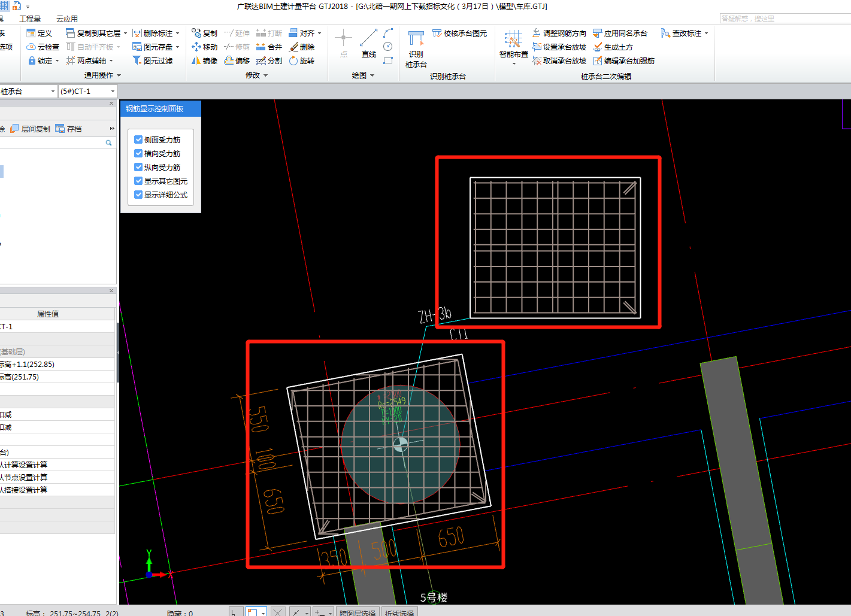Select 两点辅轴 auxiliary axis tool
The width and height of the screenshot is (851, 616).
coord(86,60)
